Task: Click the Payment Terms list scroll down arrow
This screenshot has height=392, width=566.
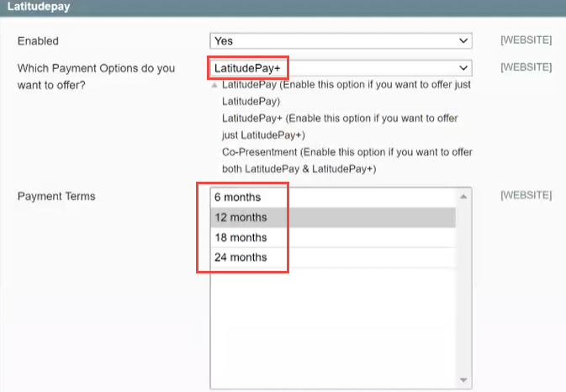Action: (463, 380)
